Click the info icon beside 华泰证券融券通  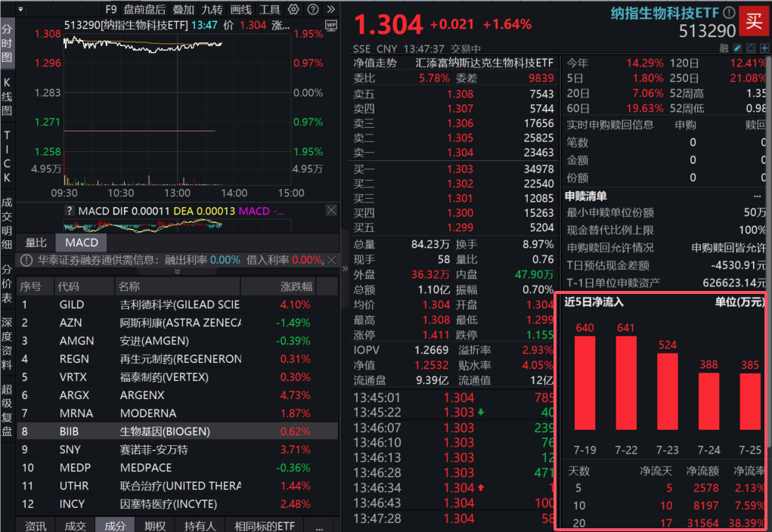click(26, 260)
